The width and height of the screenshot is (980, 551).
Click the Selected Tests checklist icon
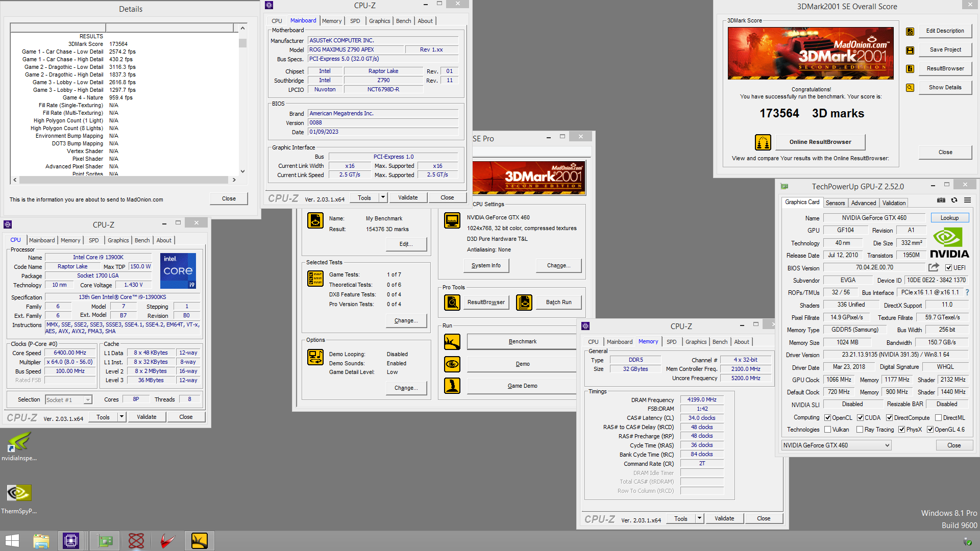point(315,279)
